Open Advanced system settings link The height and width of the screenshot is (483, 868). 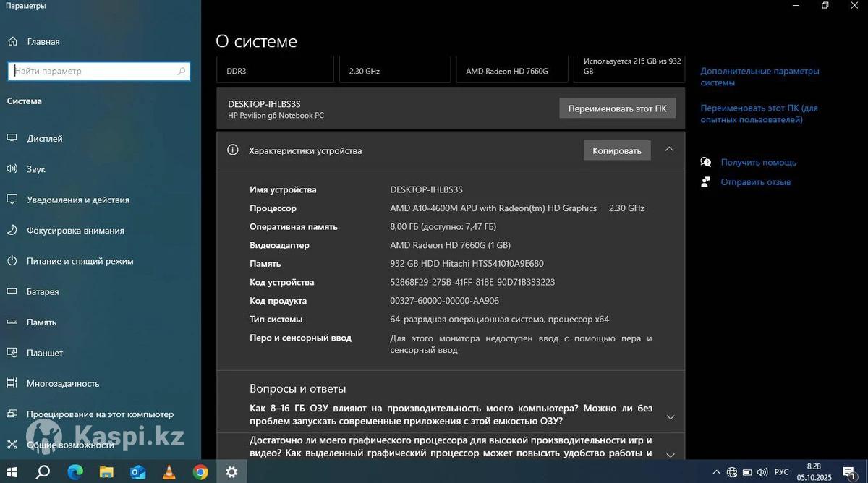[x=759, y=77]
